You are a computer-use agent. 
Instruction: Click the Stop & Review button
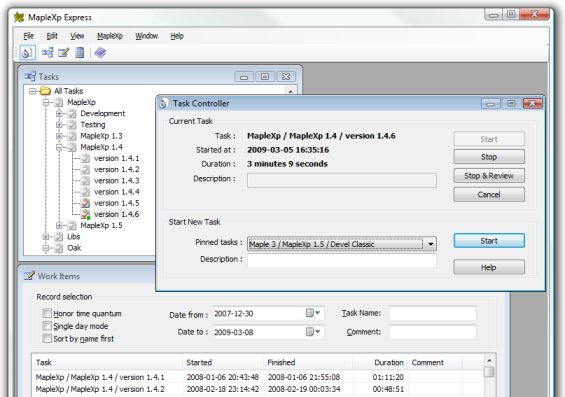click(x=489, y=175)
